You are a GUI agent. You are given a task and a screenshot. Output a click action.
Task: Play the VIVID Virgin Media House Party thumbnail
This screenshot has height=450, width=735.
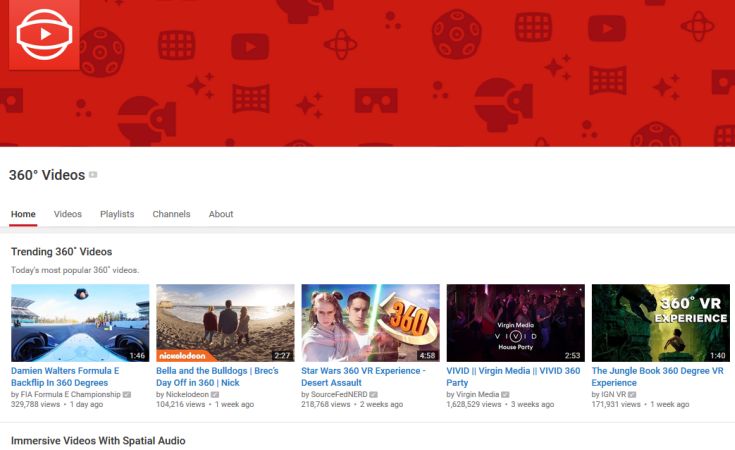point(516,323)
